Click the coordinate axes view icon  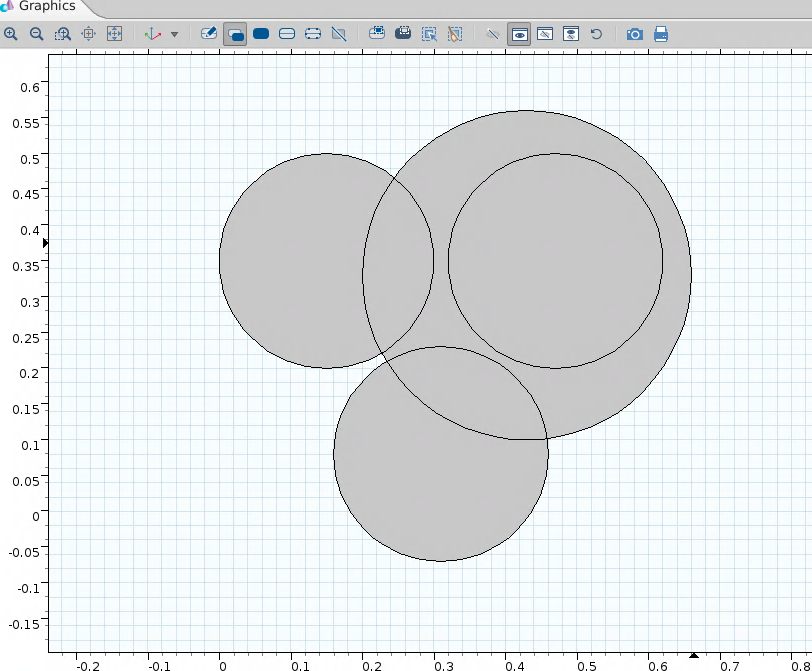click(152, 34)
